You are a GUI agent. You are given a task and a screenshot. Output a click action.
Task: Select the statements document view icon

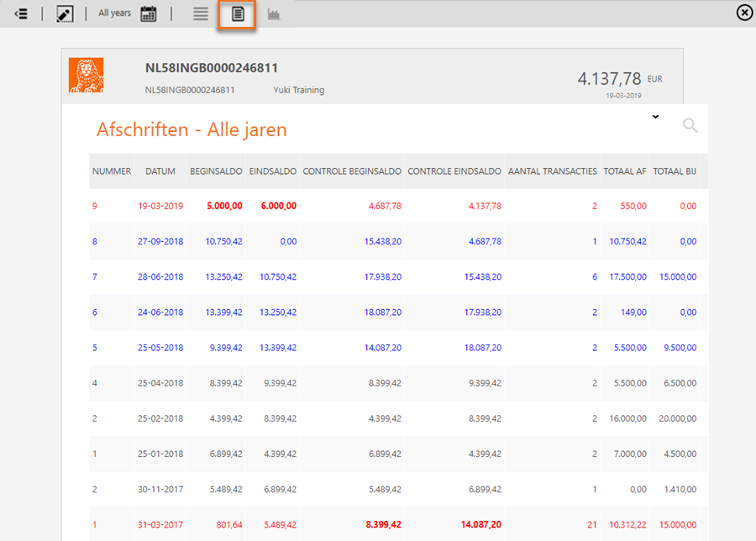pyautogui.click(x=237, y=14)
